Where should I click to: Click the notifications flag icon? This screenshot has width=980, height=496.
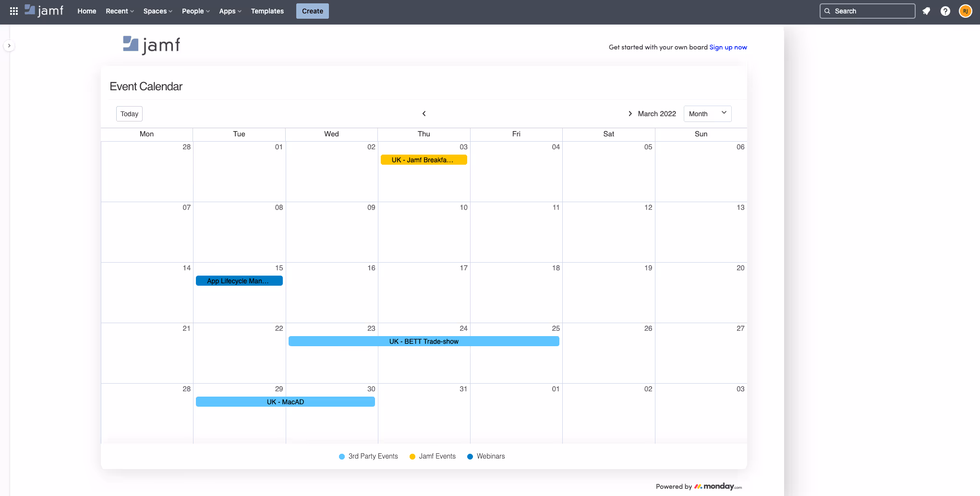pos(926,11)
